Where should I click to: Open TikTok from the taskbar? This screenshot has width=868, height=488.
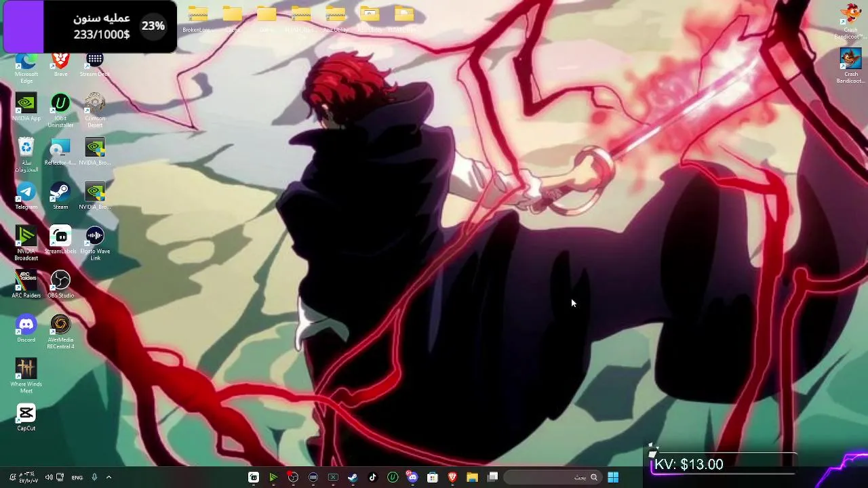(372, 477)
